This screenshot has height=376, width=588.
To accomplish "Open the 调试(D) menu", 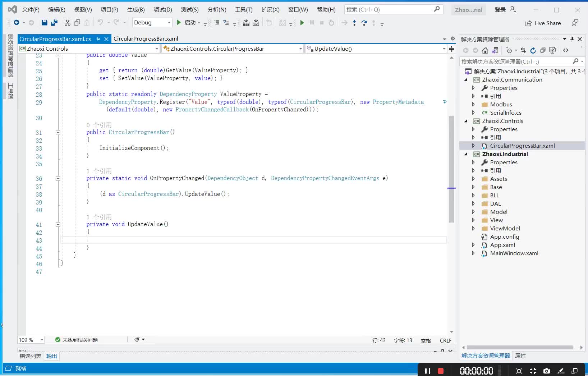I will coord(163,10).
